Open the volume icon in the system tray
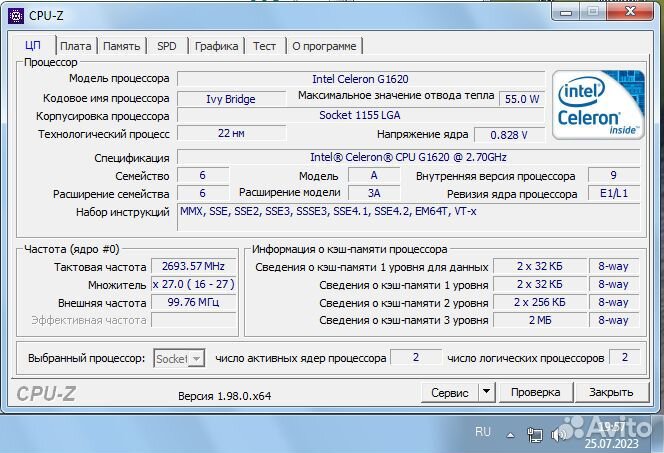 click(560, 434)
